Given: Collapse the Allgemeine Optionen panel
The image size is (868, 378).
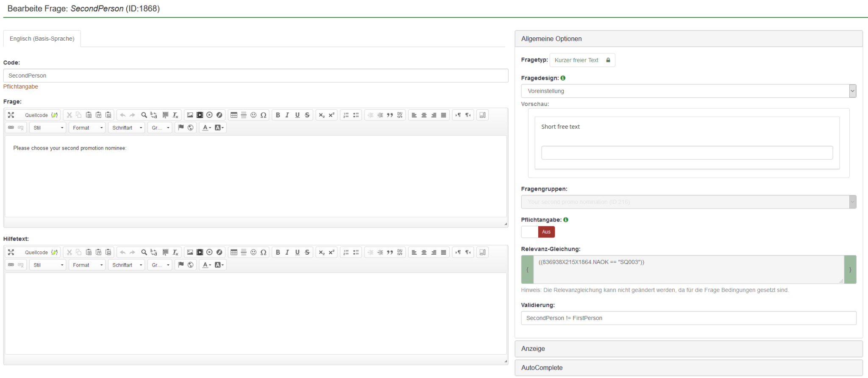Looking at the screenshot, I should coord(689,39).
